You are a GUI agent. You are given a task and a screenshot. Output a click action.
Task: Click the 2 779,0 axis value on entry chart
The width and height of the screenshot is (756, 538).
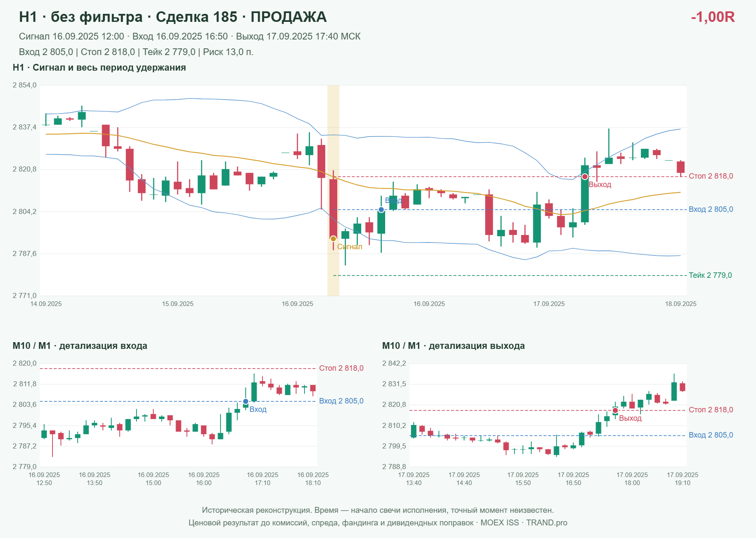click(x=24, y=467)
